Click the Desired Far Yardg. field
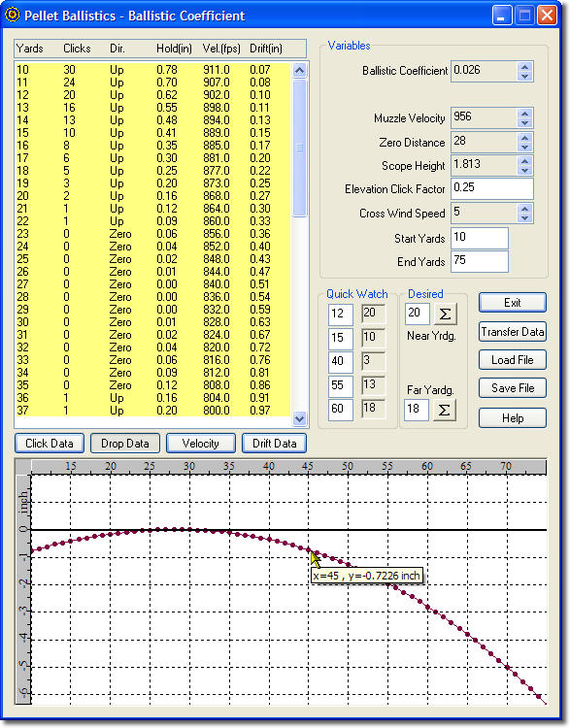 click(x=417, y=410)
